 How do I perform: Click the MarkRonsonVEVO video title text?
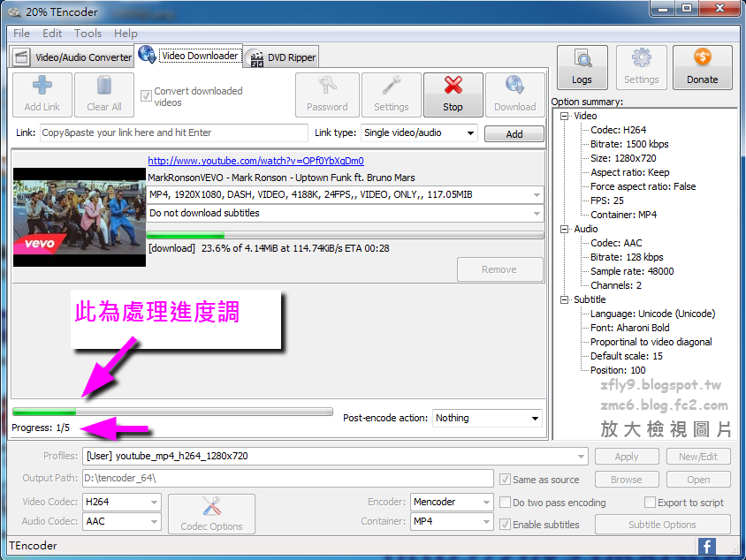click(281, 178)
